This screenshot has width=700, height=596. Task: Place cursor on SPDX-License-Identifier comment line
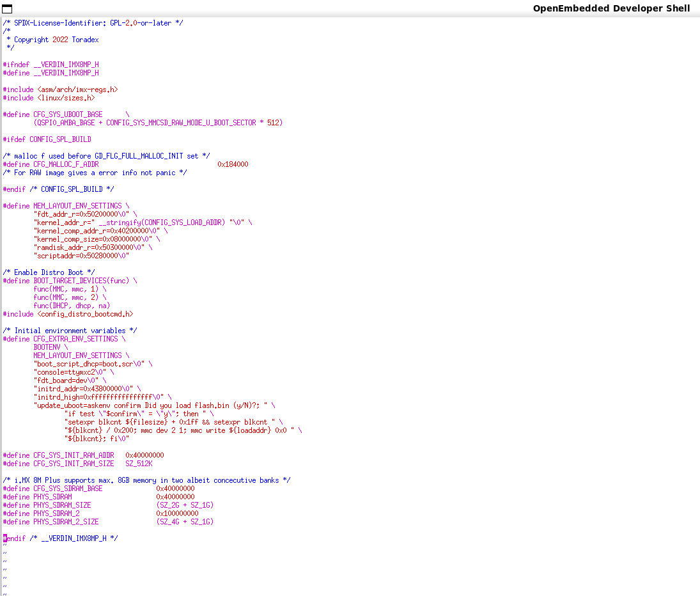93,23
